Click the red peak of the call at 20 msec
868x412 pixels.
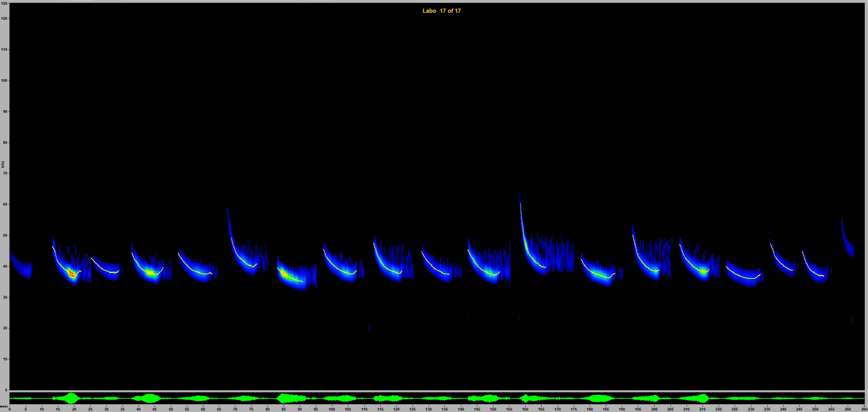71,274
